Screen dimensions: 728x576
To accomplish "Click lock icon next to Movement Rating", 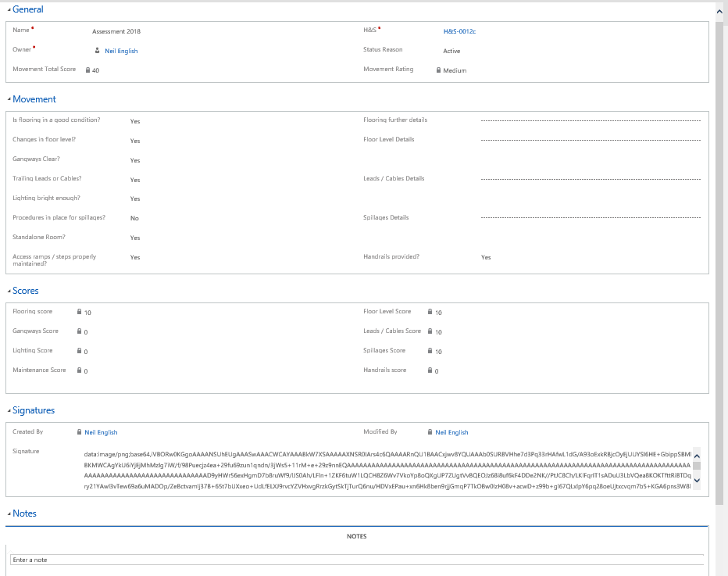I will point(439,70).
